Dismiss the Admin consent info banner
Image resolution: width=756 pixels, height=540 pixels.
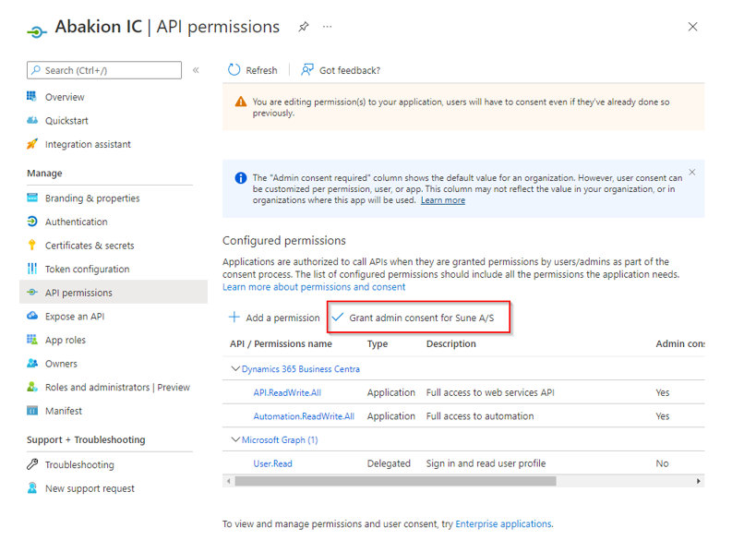(692, 172)
